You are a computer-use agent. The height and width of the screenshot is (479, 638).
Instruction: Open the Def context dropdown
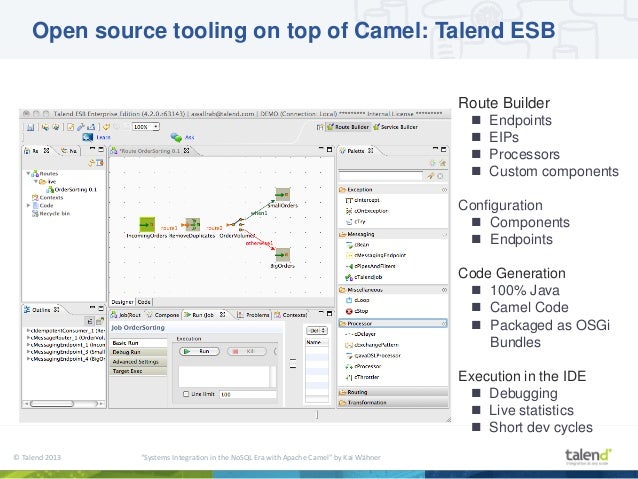point(317,330)
